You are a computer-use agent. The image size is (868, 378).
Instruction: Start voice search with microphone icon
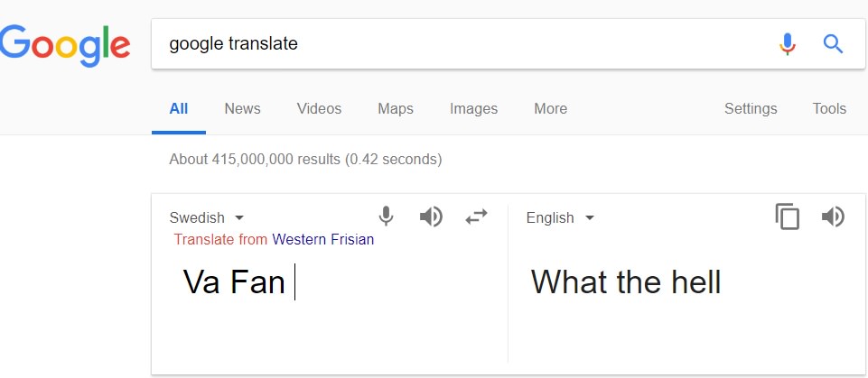point(788,43)
